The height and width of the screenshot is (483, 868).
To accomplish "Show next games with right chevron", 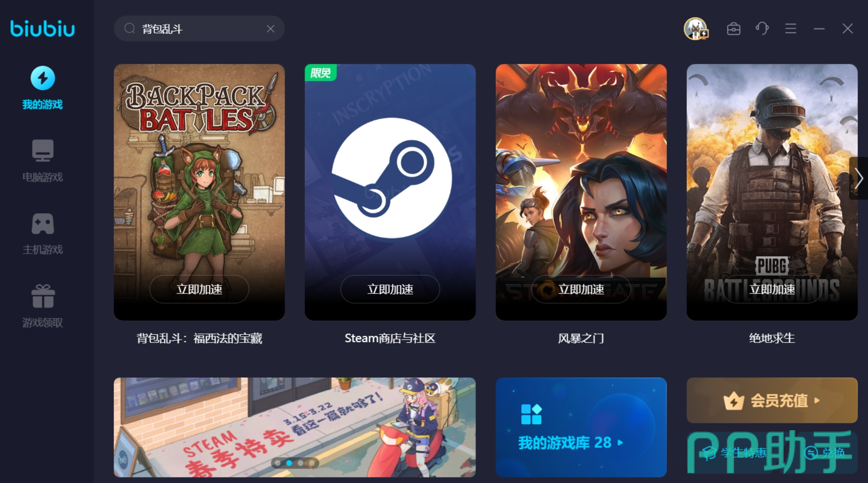I will click(858, 178).
